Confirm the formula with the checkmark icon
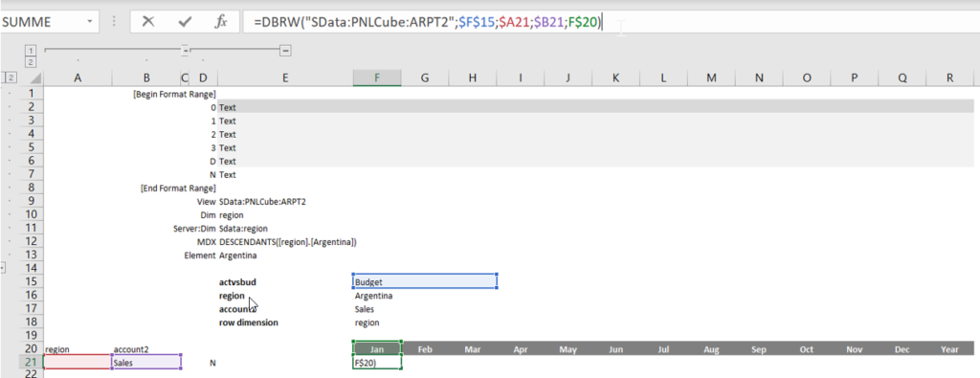This screenshot has height=378, width=980. (185, 21)
